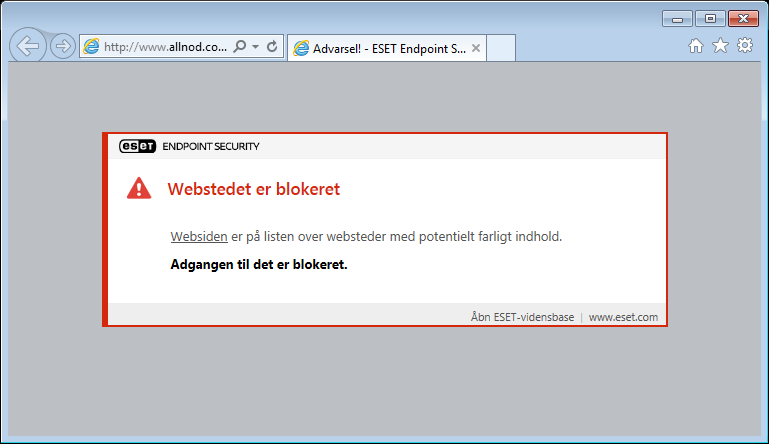The width and height of the screenshot is (769, 444).
Task: Select the Advarsel! - ESET Endpoint tab
Action: (387, 48)
